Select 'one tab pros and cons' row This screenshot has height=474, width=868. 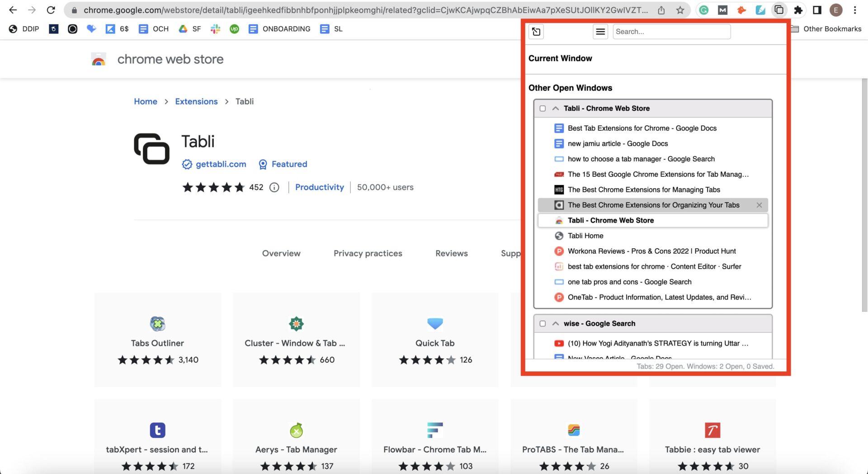(653, 282)
